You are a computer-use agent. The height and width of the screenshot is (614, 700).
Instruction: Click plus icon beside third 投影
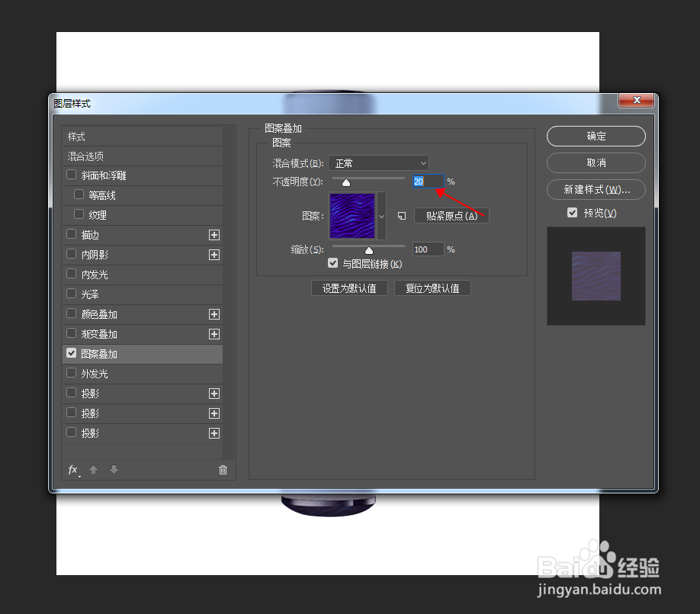[214, 433]
